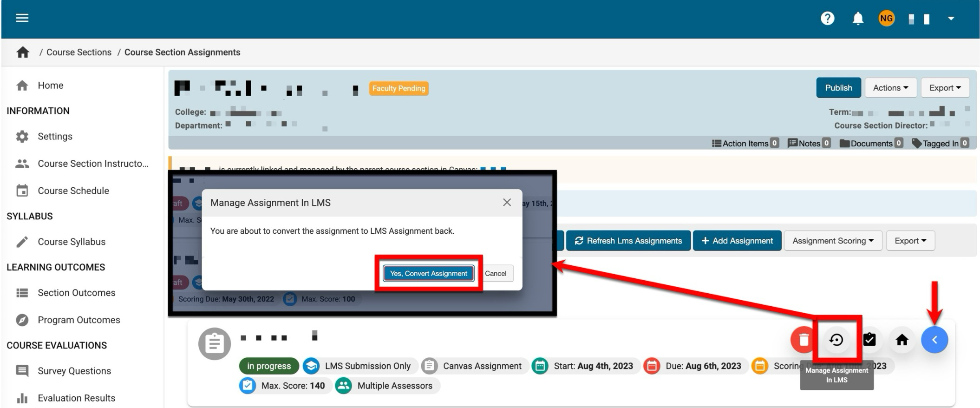This screenshot has height=408, width=980.
Task: Toggle the hamburger navigation menu
Action: point(22,18)
